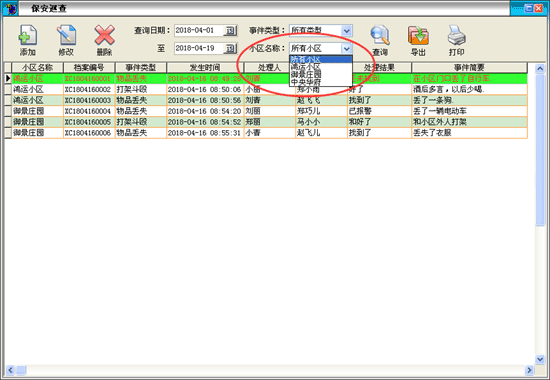Pick 所有小区 highlighted option
Viewport: 550px width, 380px height.
pyautogui.click(x=321, y=59)
